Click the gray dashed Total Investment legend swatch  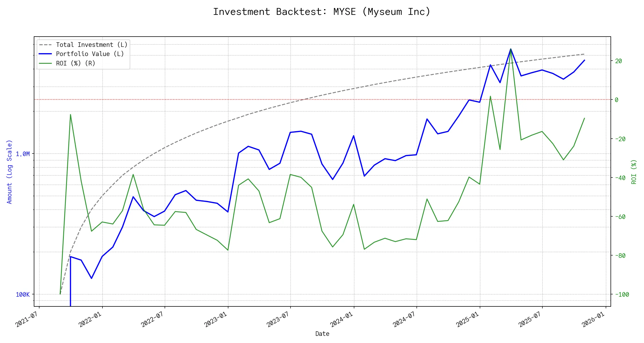pyautogui.click(x=46, y=45)
